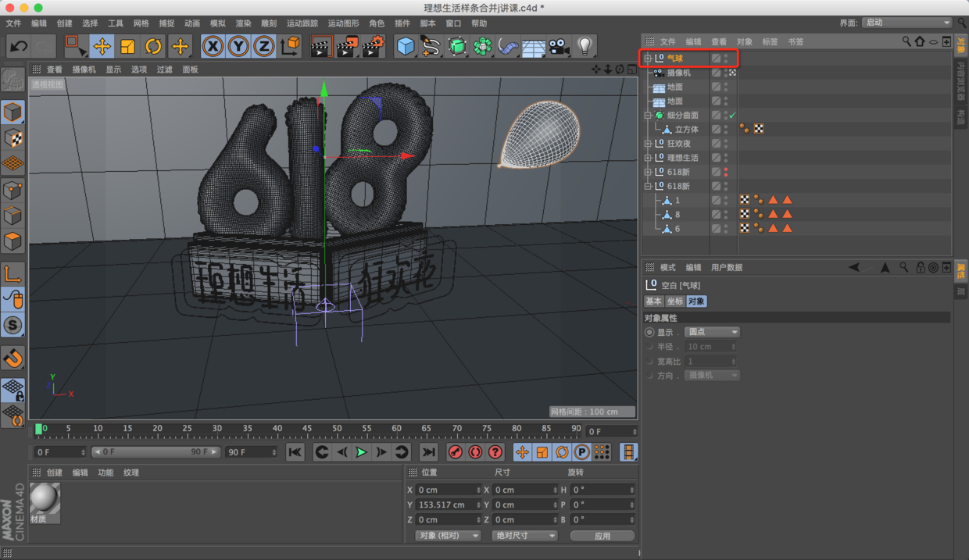
Task: Open 绝对尺寸 size dropdown
Action: [x=524, y=536]
